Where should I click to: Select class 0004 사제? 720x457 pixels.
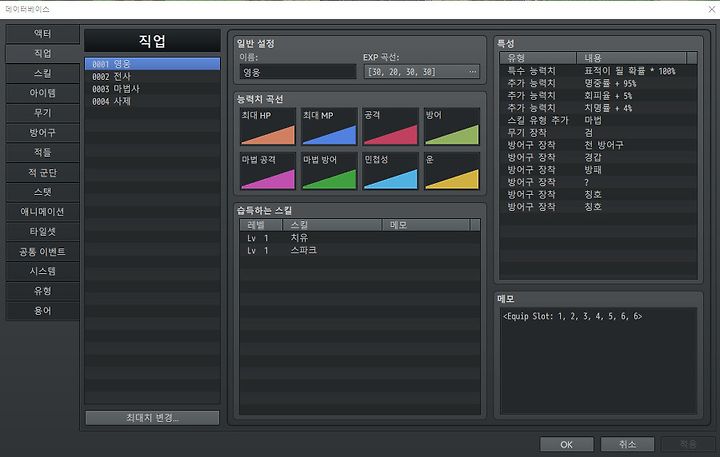[x=152, y=101]
